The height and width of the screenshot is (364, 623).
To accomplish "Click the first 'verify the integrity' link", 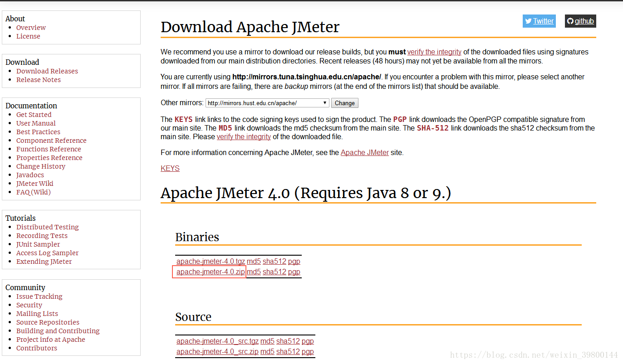I will (434, 52).
